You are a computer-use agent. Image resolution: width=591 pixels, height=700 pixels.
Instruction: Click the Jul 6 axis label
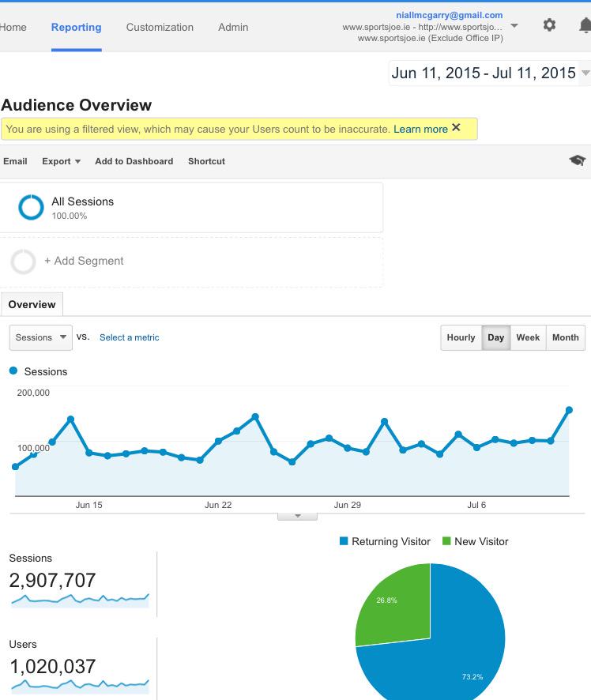(x=476, y=505)
